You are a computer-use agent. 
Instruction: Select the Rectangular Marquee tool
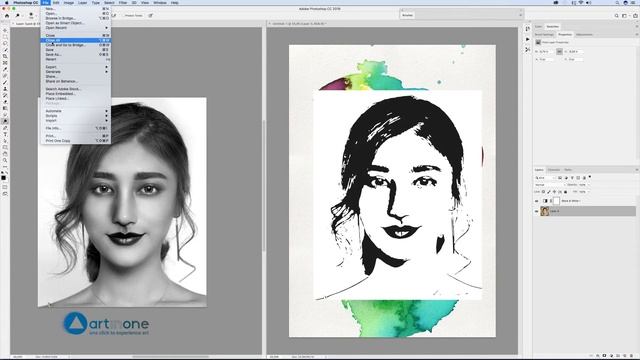click(5, 36)
